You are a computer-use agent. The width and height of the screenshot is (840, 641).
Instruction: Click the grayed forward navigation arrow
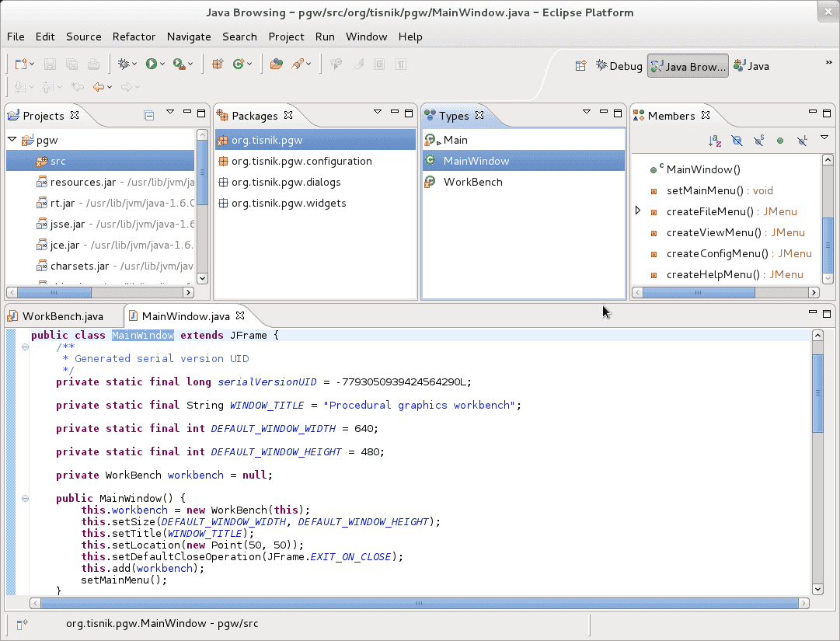tap(127, 87)
